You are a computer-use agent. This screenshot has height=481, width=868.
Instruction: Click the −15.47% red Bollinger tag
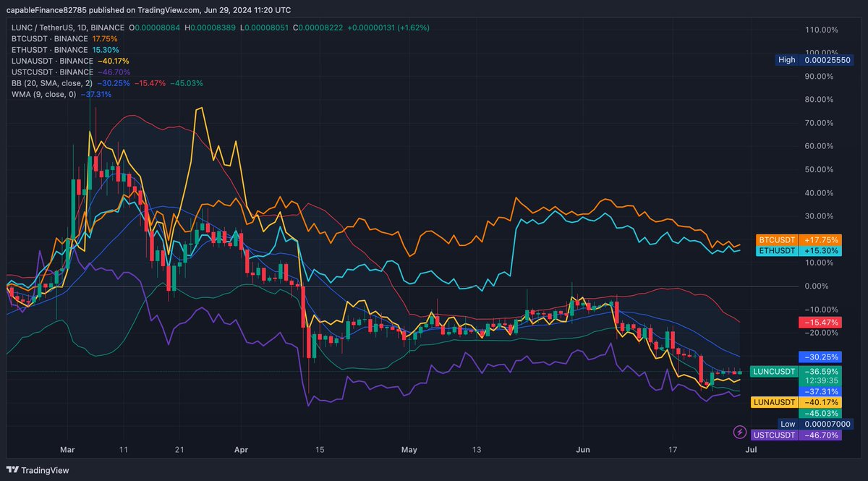coord(820,322)
